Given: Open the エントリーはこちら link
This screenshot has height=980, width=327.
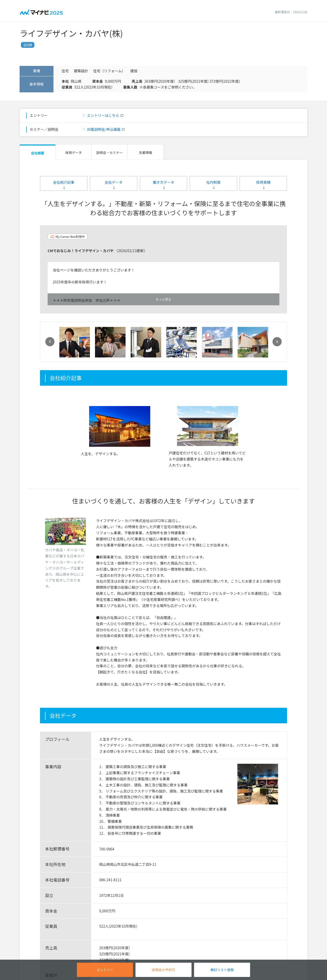Looking at the screenshot, I should pos(103,115).
